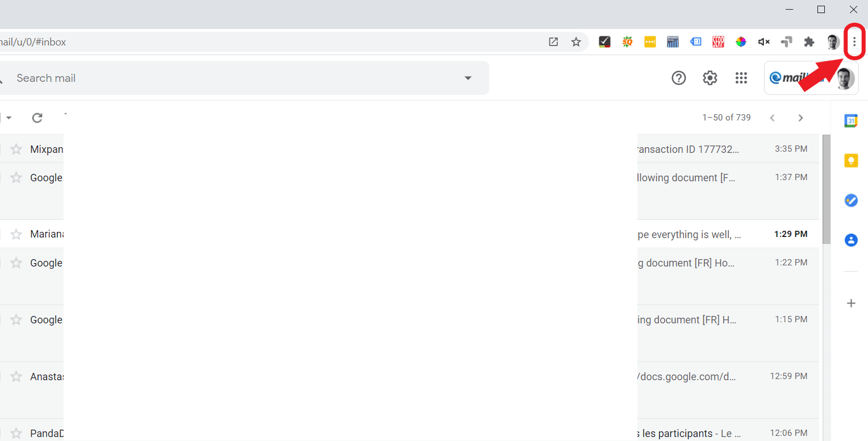Click 'pe everything is well' snippet

[x=689, y=234]
